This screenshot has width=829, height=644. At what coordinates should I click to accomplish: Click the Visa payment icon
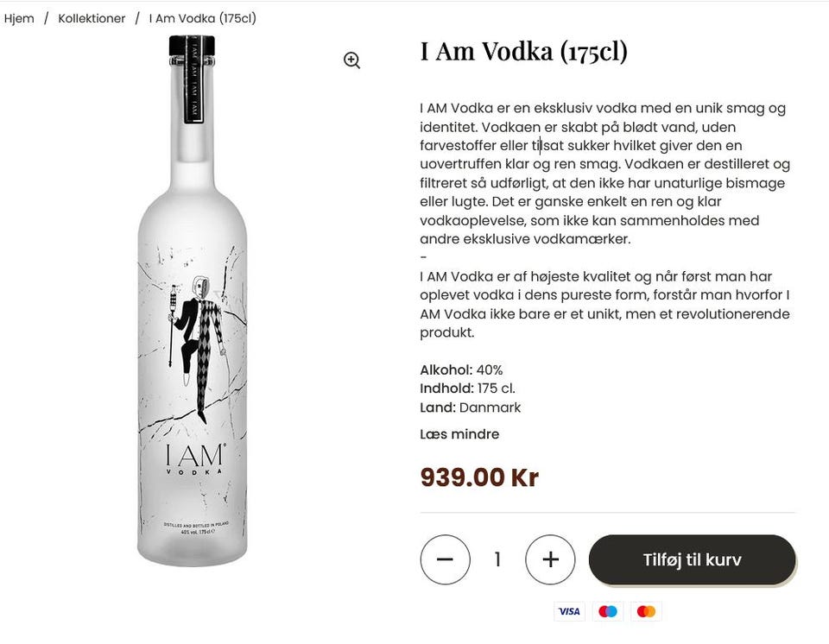coord(569,611)
